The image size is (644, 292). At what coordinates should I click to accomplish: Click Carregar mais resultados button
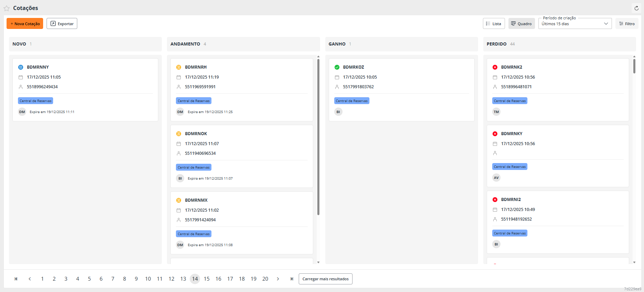(x=325, y=279)
